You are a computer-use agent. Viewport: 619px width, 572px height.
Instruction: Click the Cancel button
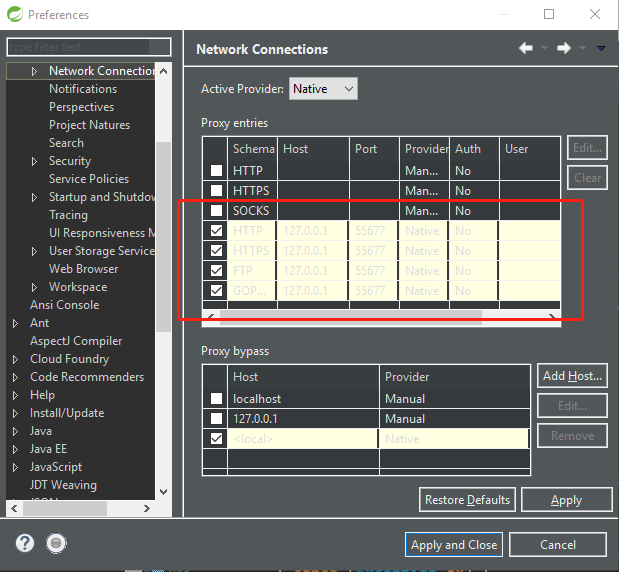pos(558,545)
